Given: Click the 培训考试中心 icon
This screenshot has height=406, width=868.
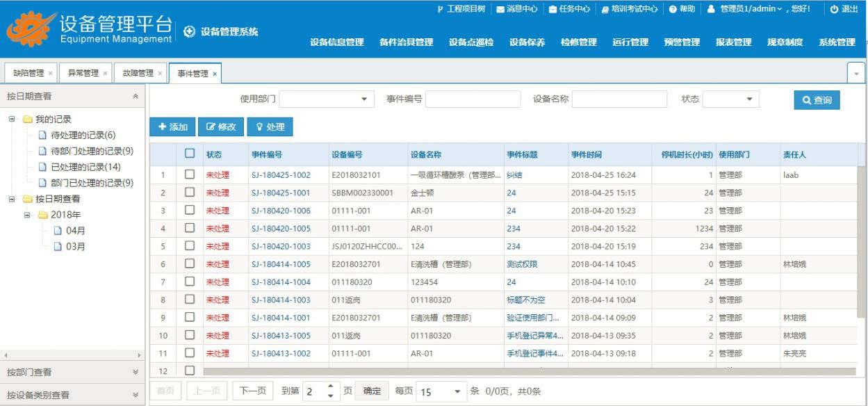Looking at the screenshot, I should [x=605, y=8].
